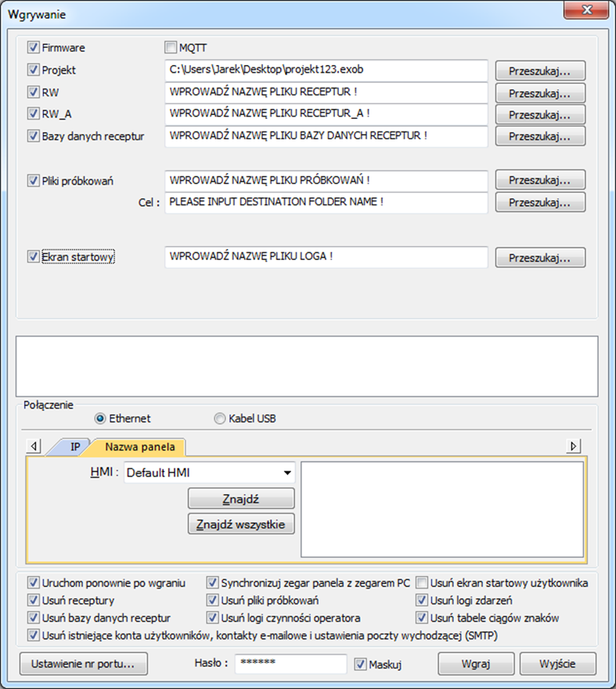Image resolution: width=616 pixels, height=689 pixels.
Task: Click the RW_A recipe file name field
Action: (326, 114)
